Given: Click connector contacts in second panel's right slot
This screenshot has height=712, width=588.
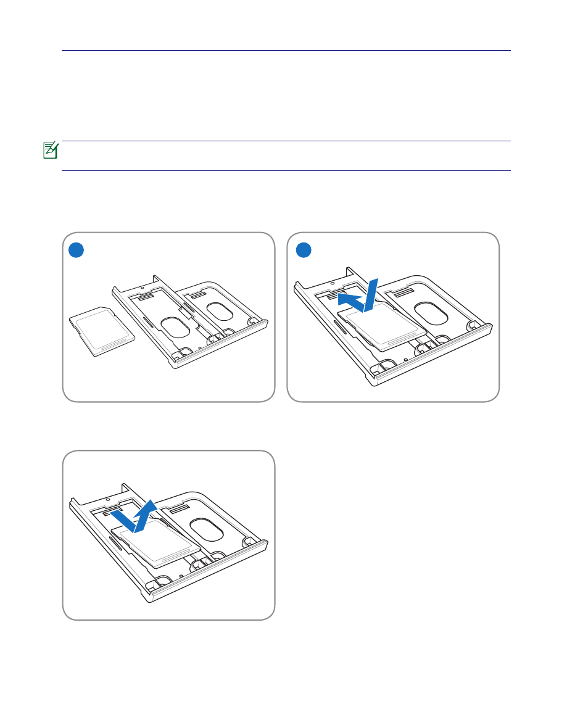Looking at the screenshot, I should click(x=404, y=292).
